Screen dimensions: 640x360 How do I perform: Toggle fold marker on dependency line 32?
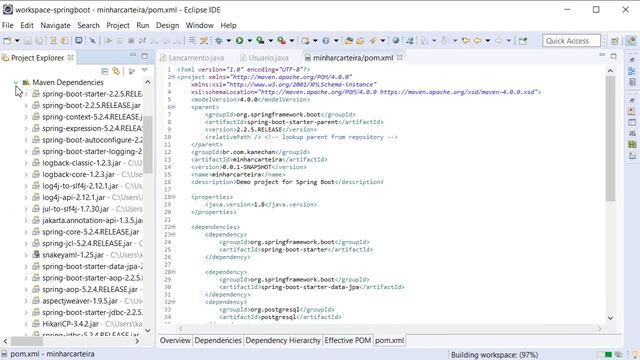coord(173,302)
